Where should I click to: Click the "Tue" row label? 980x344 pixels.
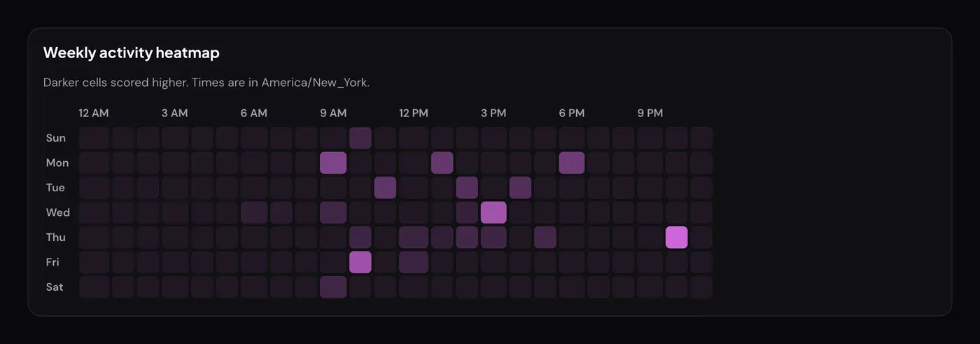pyautogui.click(x=56, y=188)
